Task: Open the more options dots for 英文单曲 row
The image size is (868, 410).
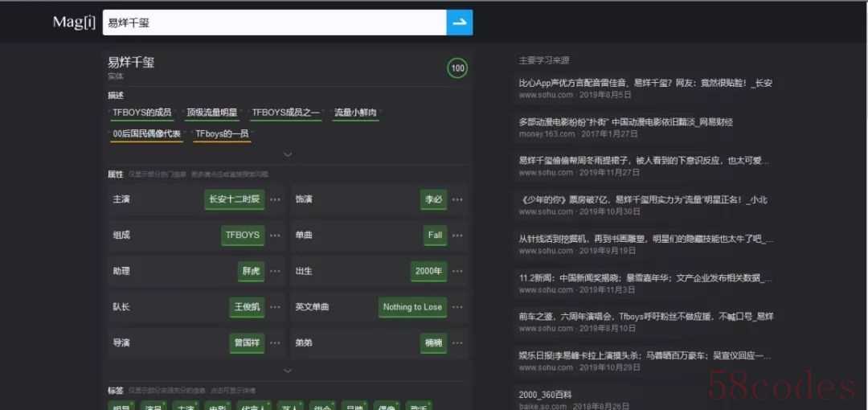Action: (x=457, y=307)
